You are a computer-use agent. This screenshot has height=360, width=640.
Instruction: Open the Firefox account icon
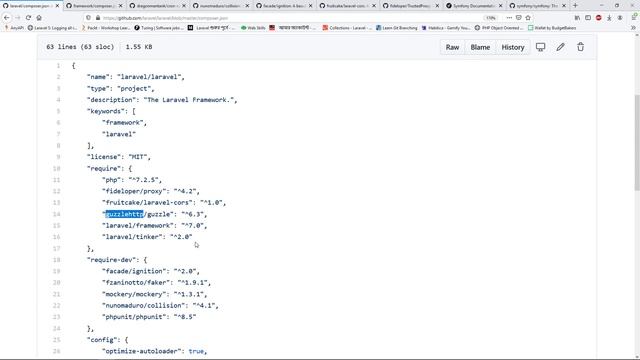coord(620,18)
